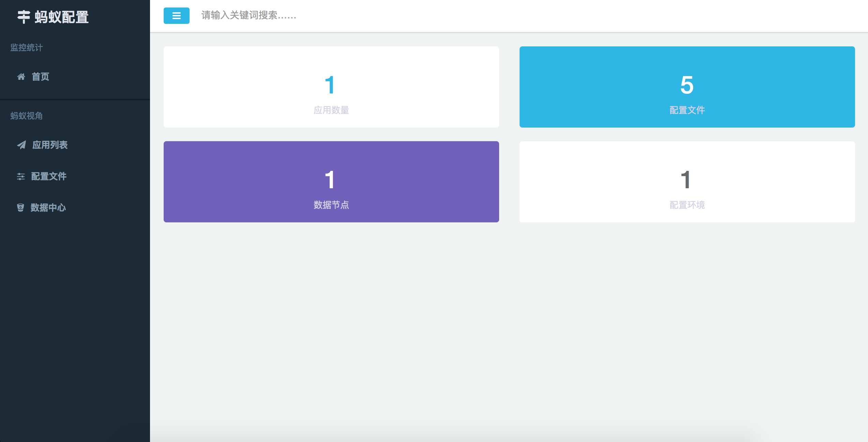
Task: Click the paper plane icon for 应用列表
Action: (x=21, y=145)
